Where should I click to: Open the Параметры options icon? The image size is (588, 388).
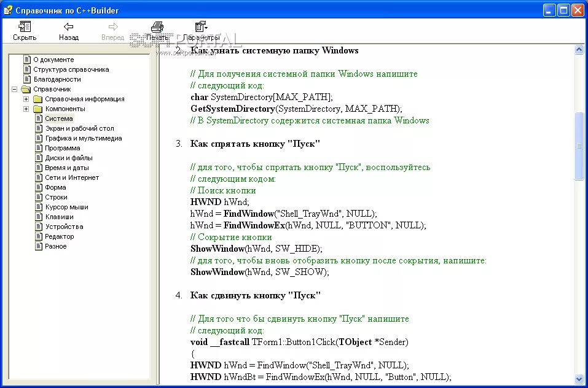[201, 26]
